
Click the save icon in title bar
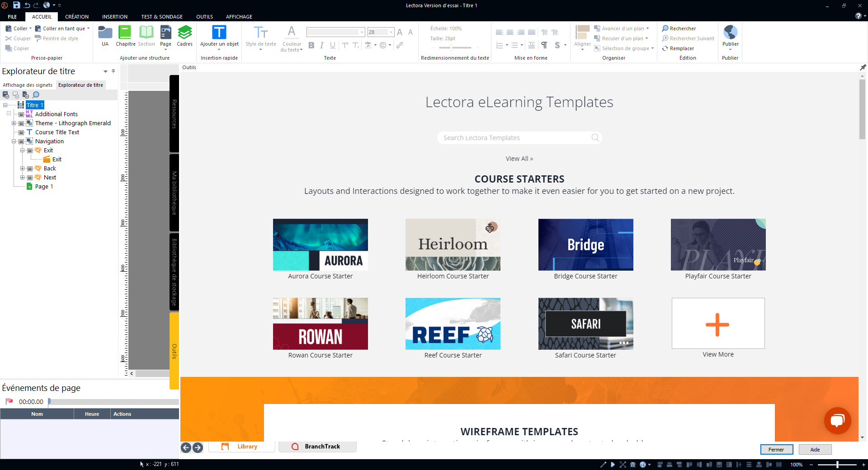click(x=16, y=5)
